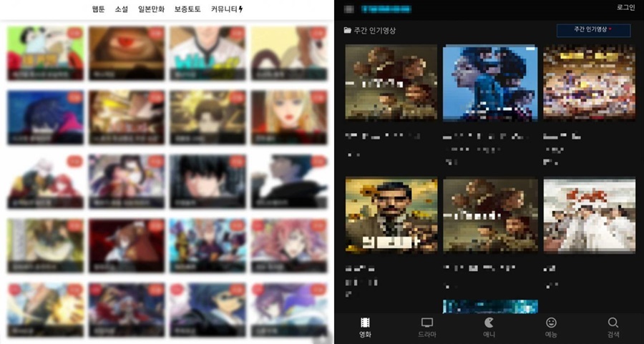Screen dimensions: 644x344
Task: Open the 애니 tab with pacman icon
Action: [489, 328]
